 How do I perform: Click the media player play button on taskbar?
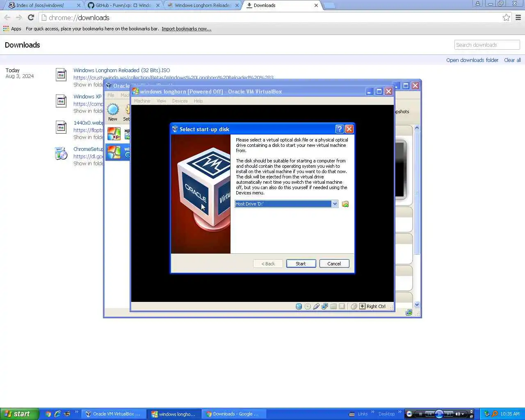[438, 414]
